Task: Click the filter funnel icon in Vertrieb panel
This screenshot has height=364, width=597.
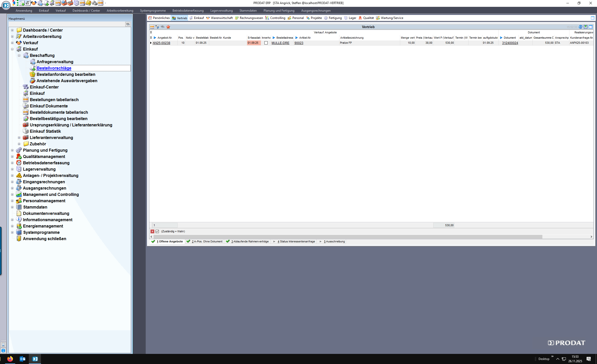Action: coord(157,27)
